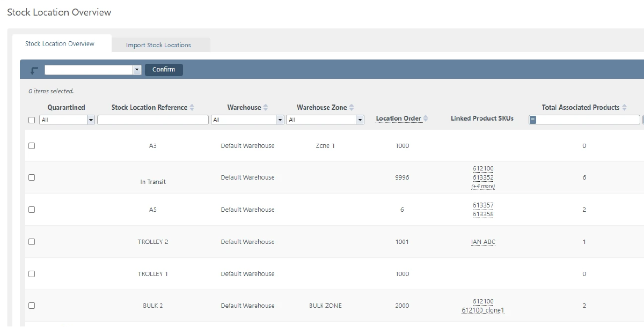Click sort arrows beside Location Order
The width and height of the screenshot is (644, 327).
click(426, 118)
